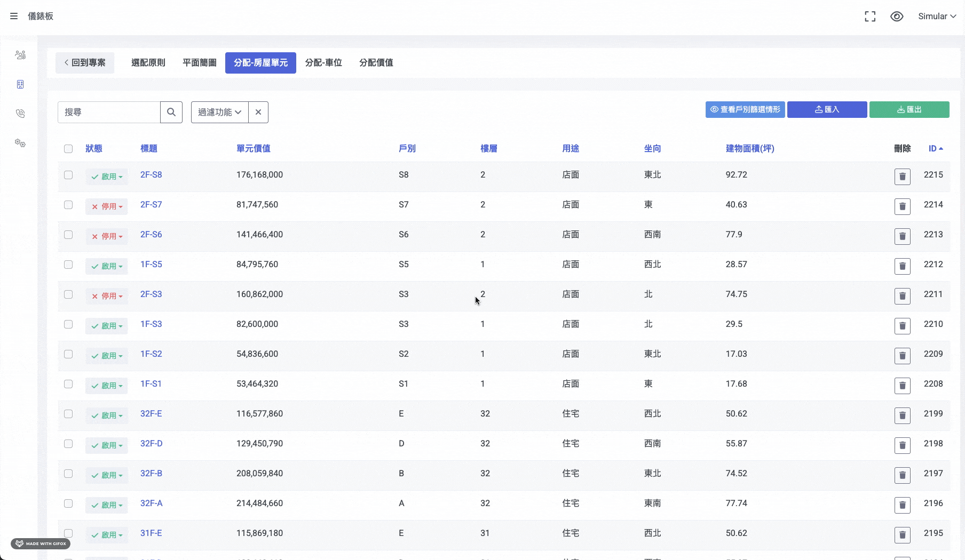Screen dimensions: 965x560
Task: Click the 查看戶別篩選情形 button
Action: (x=745, y=109)
